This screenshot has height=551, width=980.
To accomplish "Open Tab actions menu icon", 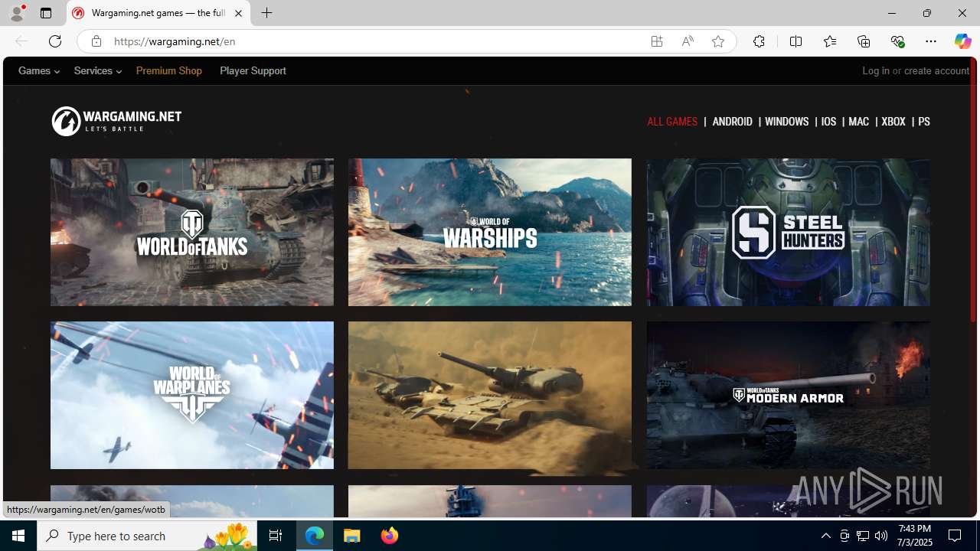I will coord(46,13).
